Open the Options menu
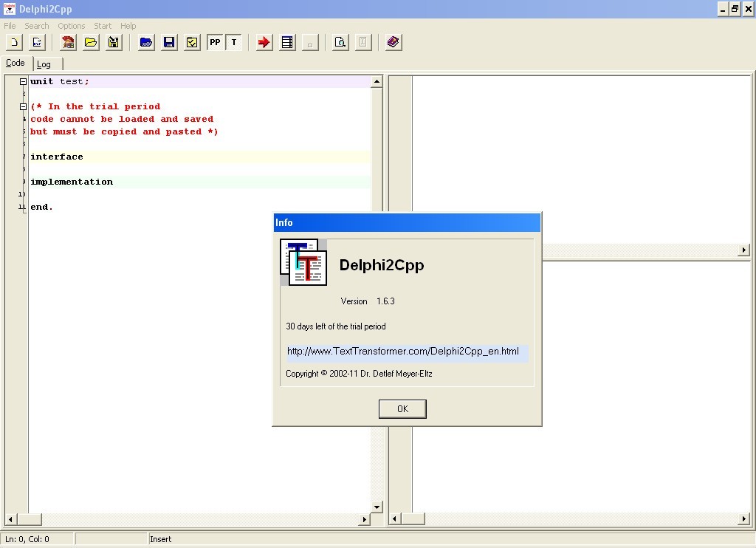This screenshot has width=756, height=548. tap(72, 26)
